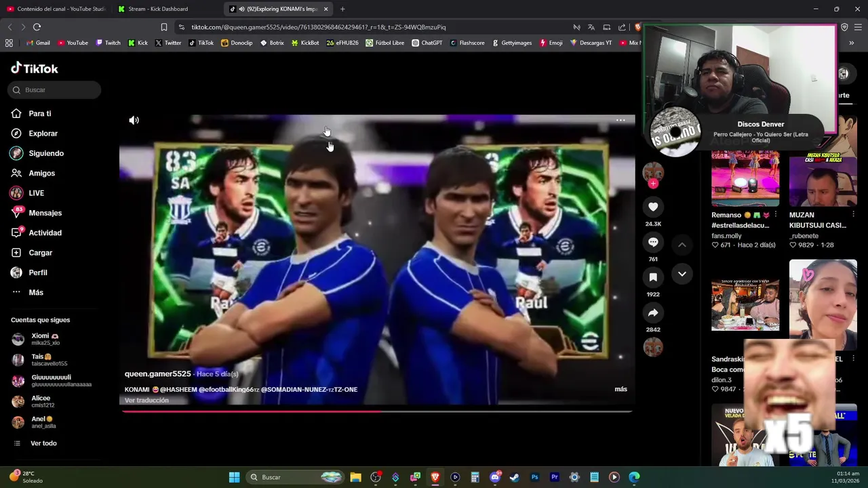Click the TikTok logo
The image size is (868, 488).
point(35,68)
